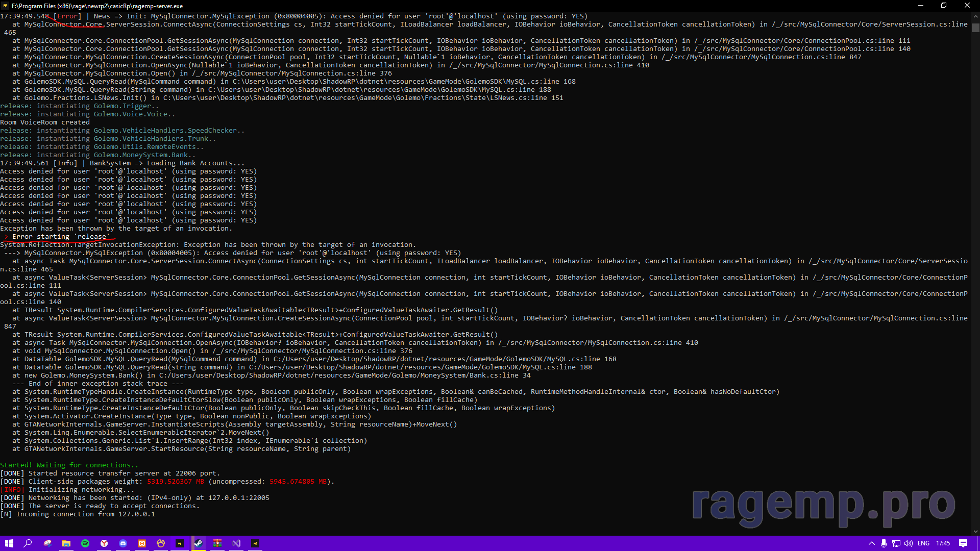Open WinRAR from the taskbar

(217, 543)
